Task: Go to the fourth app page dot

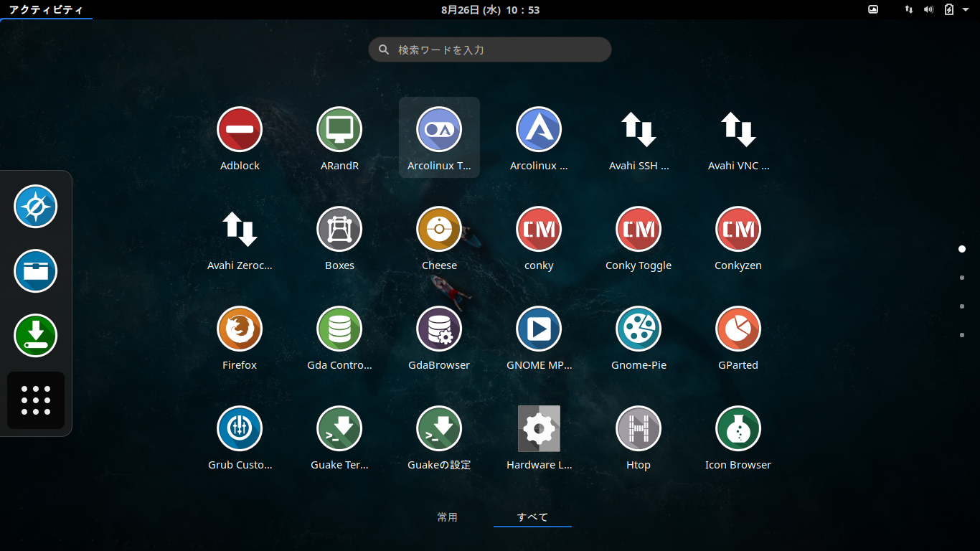Action: pyautogui.click(x=962, y=335)
